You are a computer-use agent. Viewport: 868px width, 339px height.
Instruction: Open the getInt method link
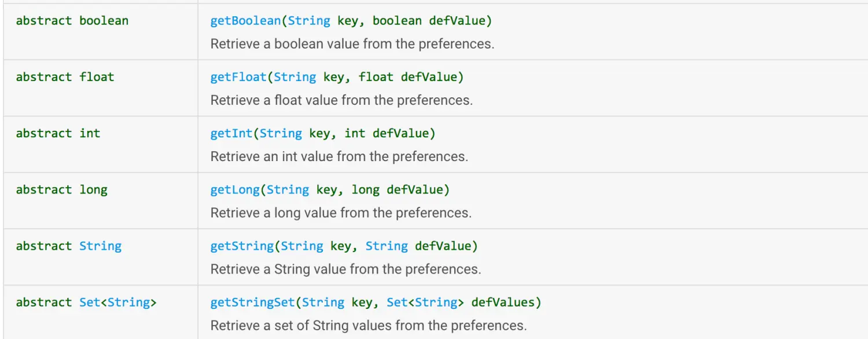(231, 133)
